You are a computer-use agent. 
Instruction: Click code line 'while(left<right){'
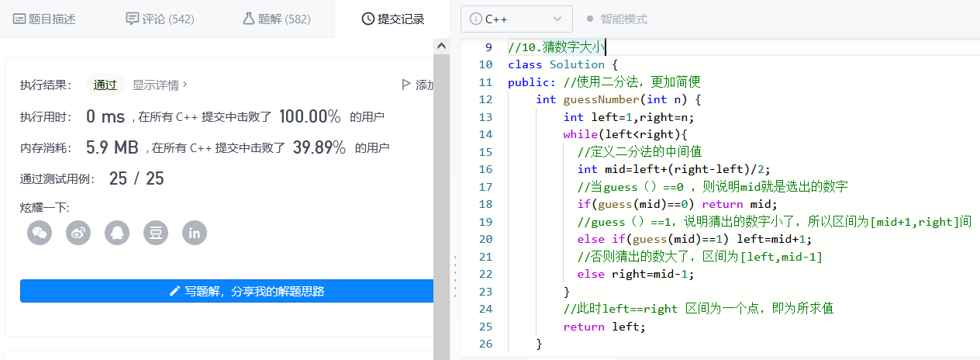point(626,134)
